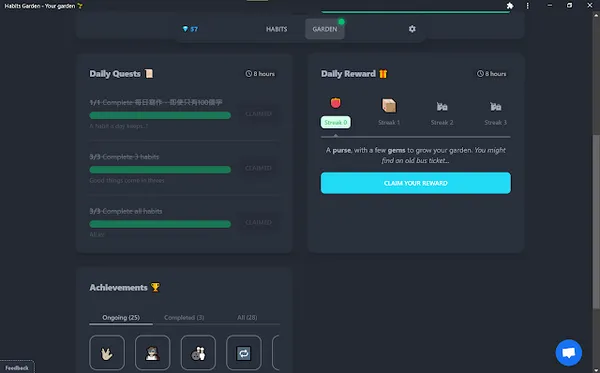Switch to the HABITS tab
This screenshot has width=600, height=373.
click(x=277, y=29)
